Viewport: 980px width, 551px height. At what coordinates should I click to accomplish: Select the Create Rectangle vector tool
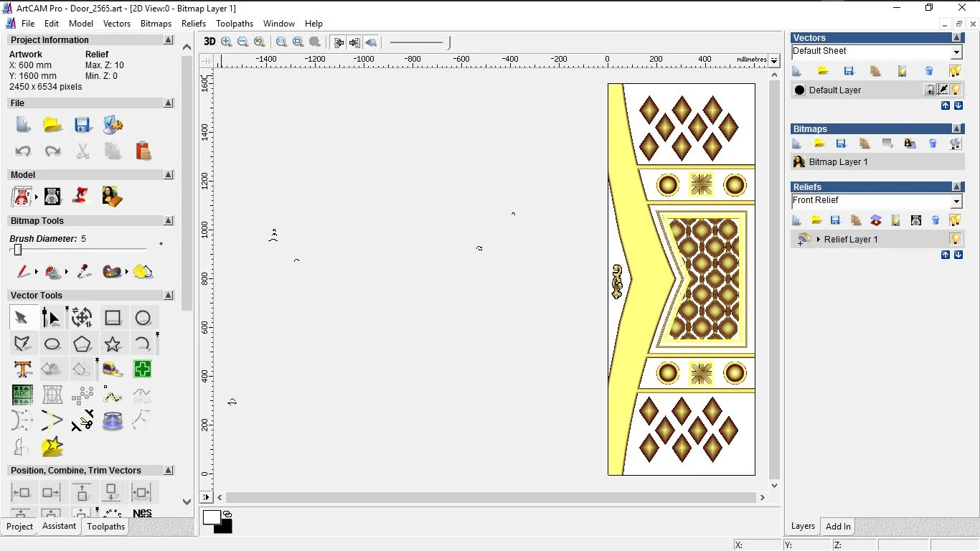(x=113, y=318)
